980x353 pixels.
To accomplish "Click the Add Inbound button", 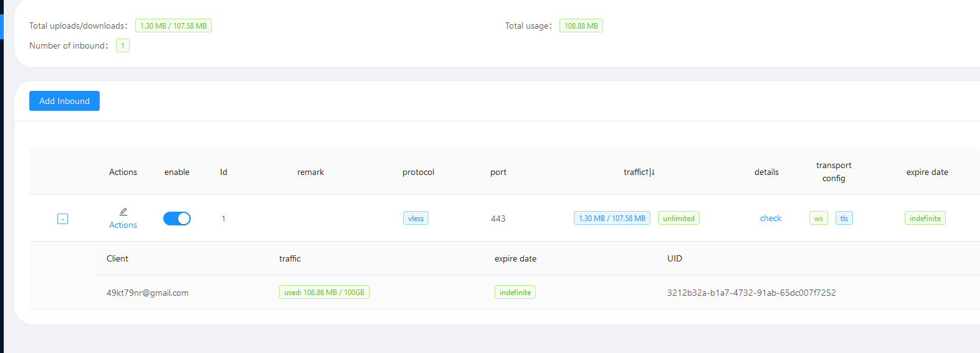I will (64, 101).
